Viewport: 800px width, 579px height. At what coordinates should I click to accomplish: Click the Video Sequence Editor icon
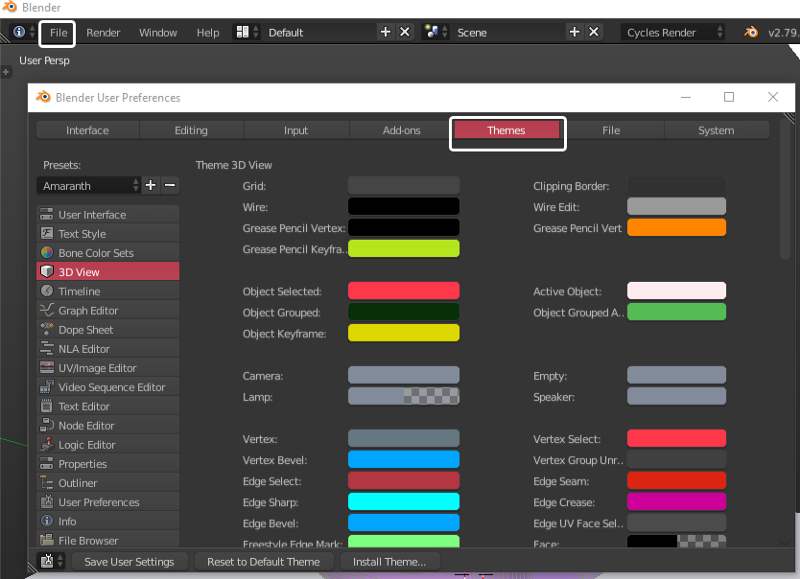46,387
